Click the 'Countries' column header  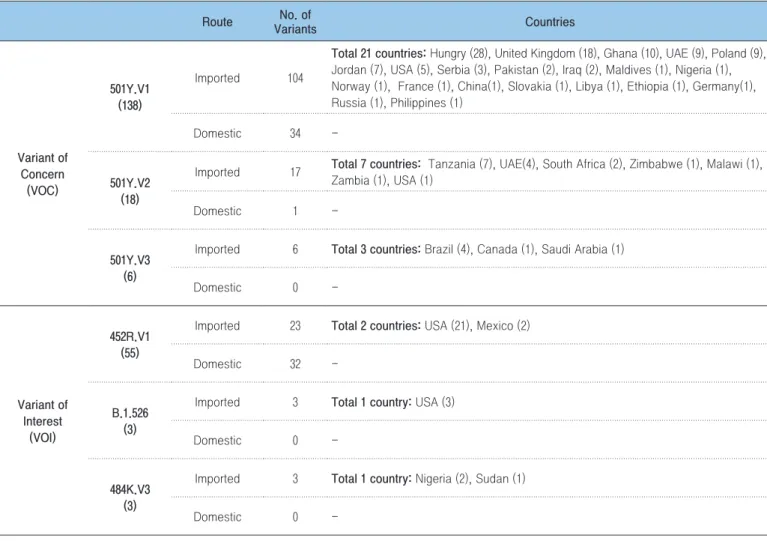point(550,22)
